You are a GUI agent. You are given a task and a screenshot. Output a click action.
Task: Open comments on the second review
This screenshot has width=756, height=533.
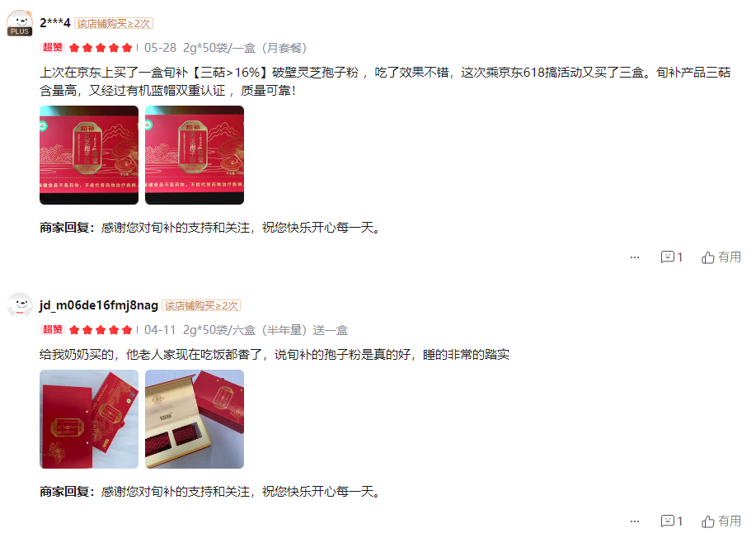coord(672,521)
